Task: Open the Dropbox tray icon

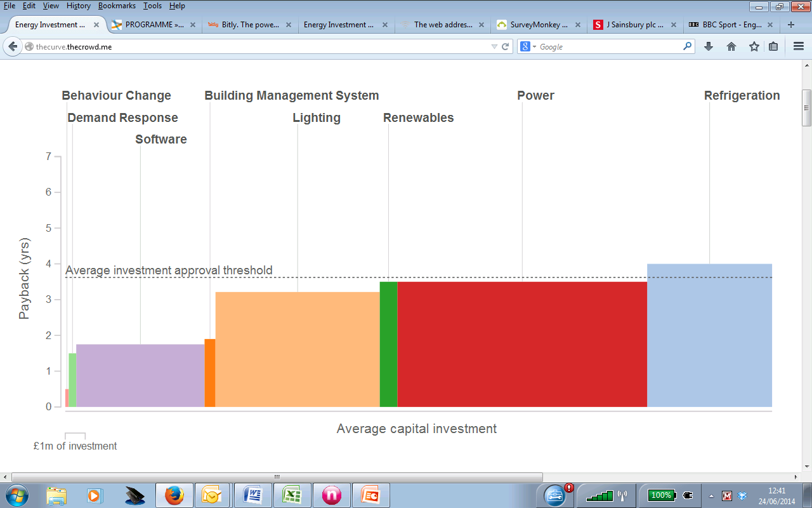Action: pyautogui.click(x=742, y=495)
